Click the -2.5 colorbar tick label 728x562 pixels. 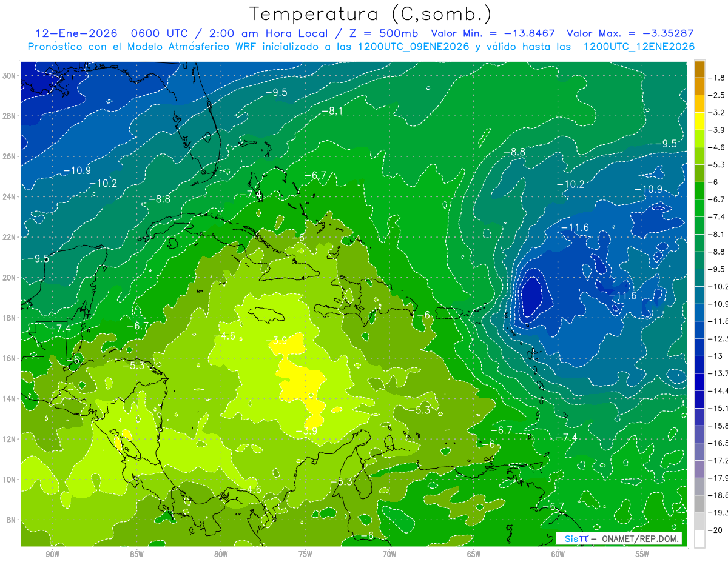(x=717, y=95)
